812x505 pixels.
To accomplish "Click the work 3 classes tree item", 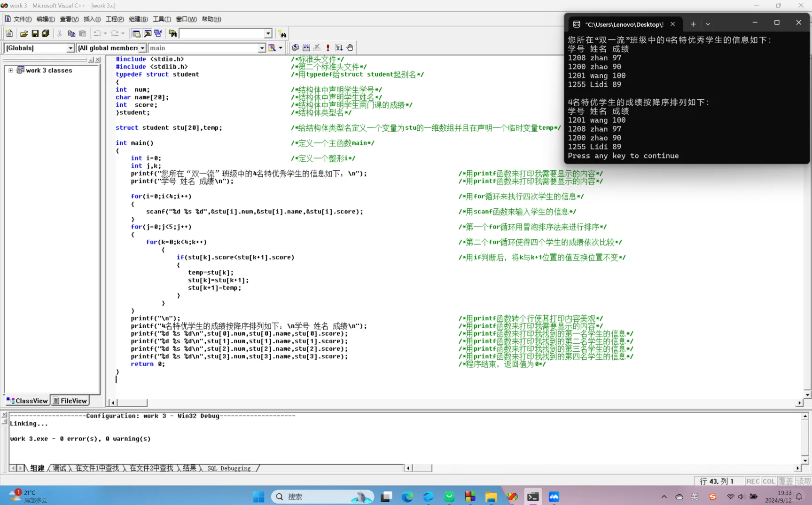I will 49,71.
